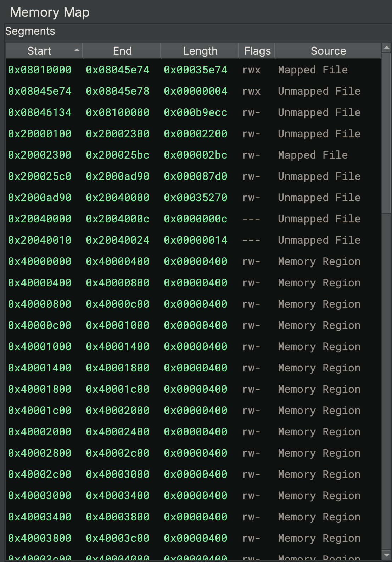This screenshot has height=562, width=392.
Task: Select length value 0x000b9ecc
Action: pos(196,112)
